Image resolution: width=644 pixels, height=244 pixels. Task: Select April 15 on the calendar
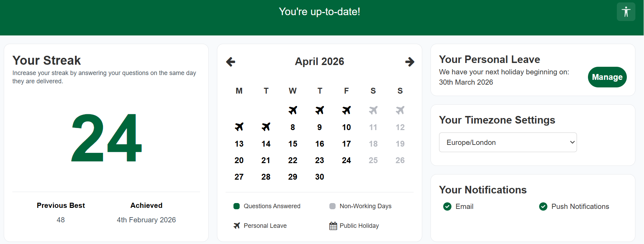[293, 144]
